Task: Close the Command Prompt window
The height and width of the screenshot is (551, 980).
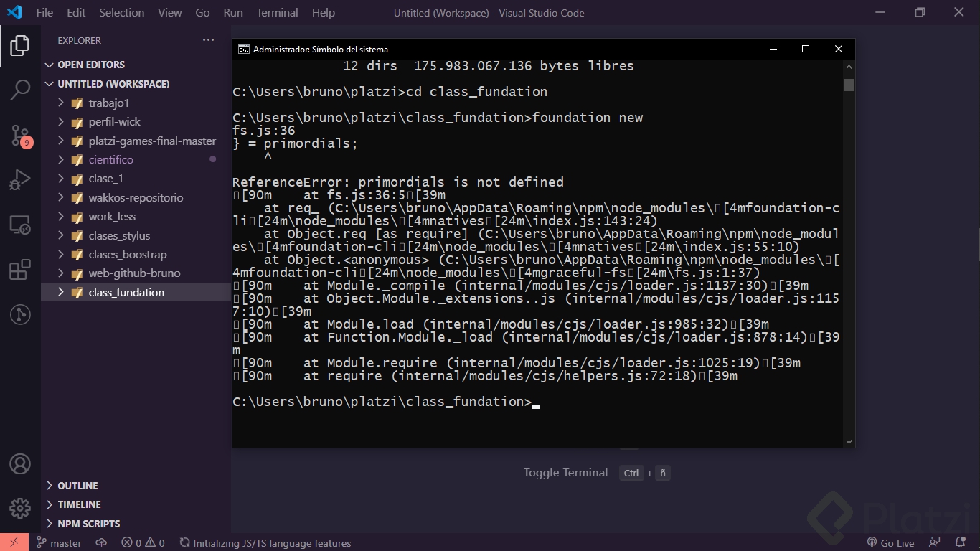Action: tap(839, 50)
